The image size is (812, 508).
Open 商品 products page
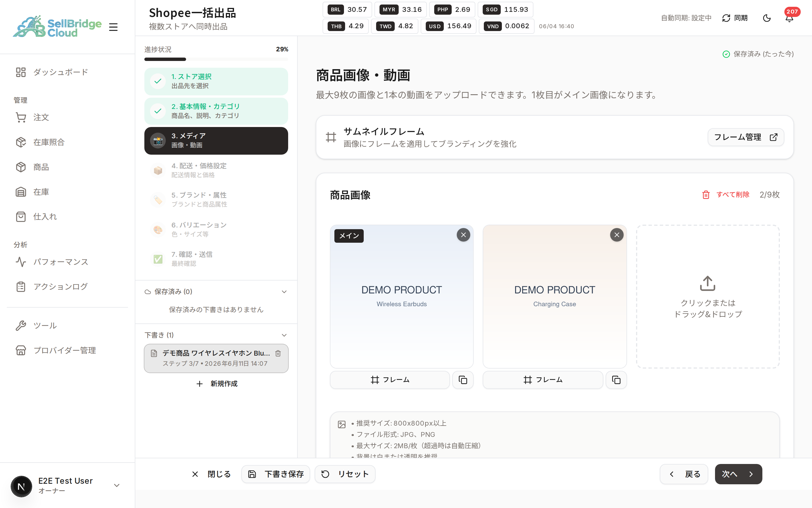(x=67, y=167)
